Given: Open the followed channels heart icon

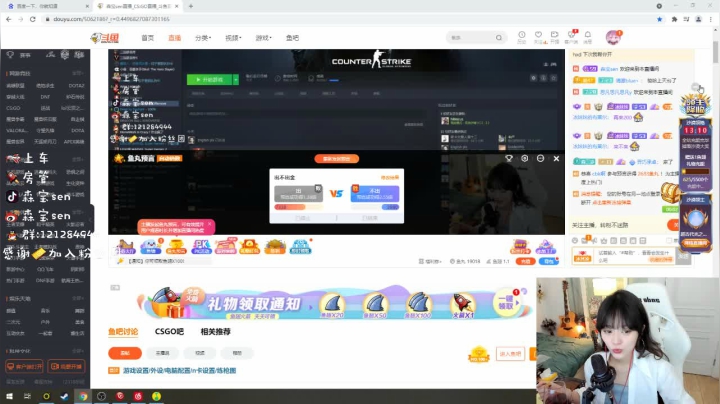Looking at the screenshot, I should (x=539, y=37).
